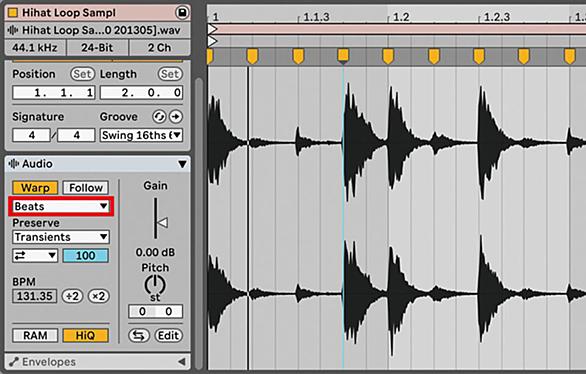Click the 1.2.3 ruler label
The image size is (586, 374).
tap(497, 17)
